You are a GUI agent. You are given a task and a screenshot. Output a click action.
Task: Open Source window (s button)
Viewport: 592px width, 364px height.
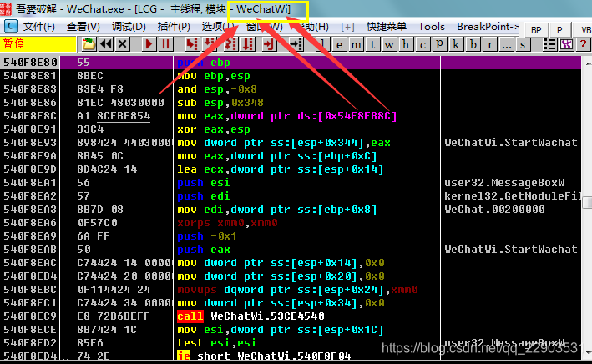click(523, 44)
